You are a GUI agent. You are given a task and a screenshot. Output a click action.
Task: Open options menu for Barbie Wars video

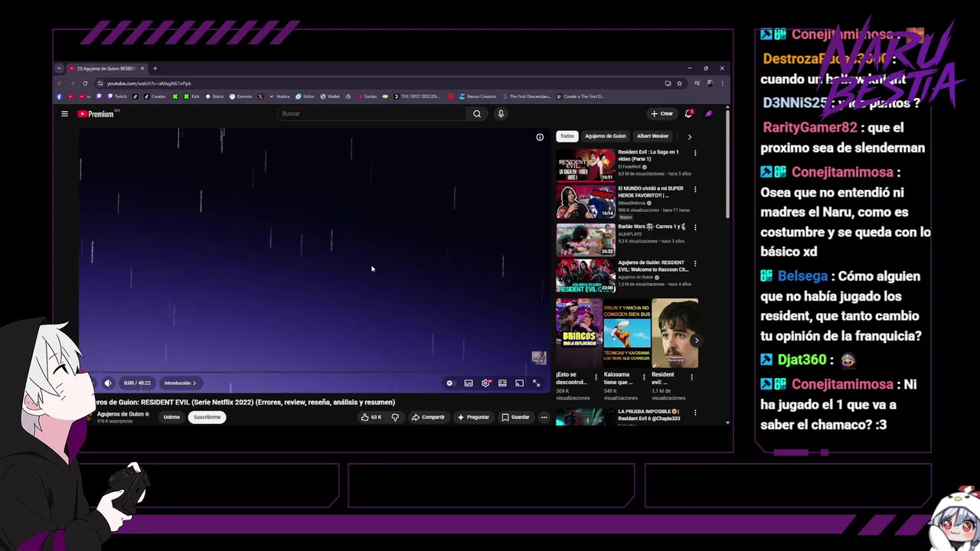(x=695, y=227)
